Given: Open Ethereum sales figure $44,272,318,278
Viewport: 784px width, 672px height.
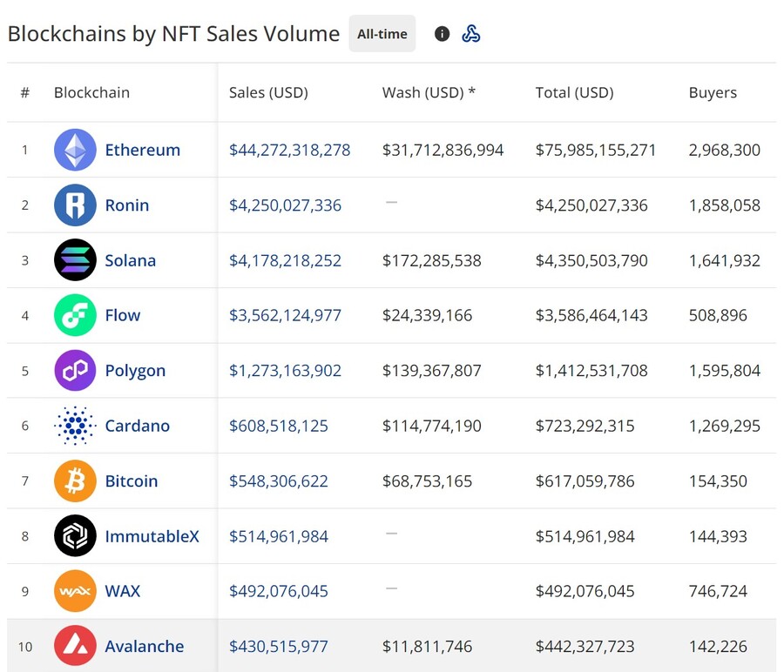Looking at the screenshot, I should [x=289, y=150].
